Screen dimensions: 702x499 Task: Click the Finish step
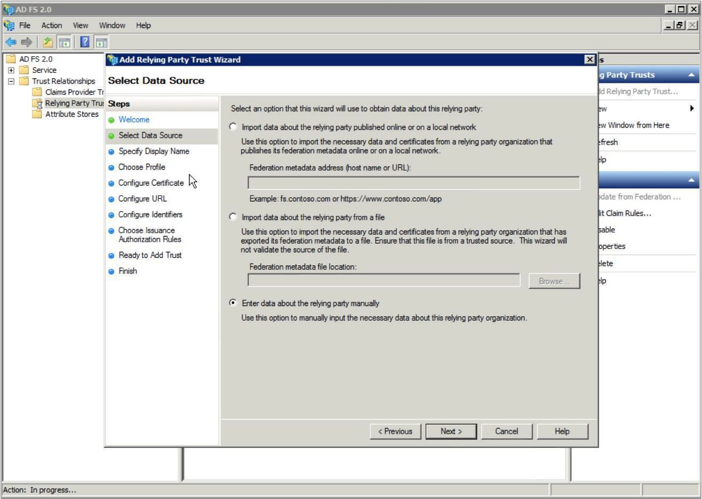click(128, 271)
